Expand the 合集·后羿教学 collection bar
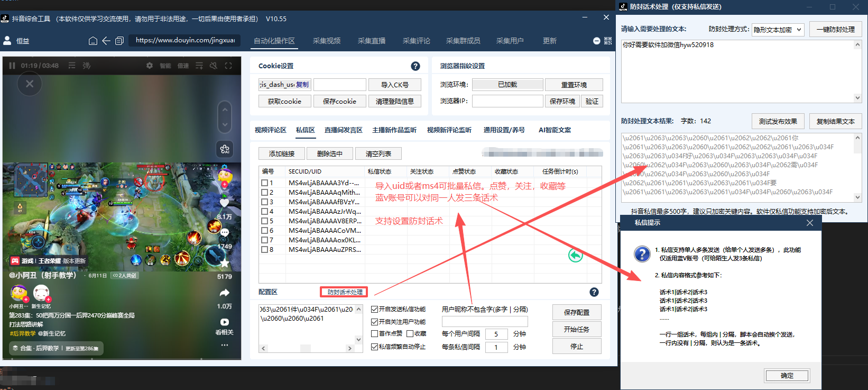Screen dimensions: 868x390 pos(56,348)
